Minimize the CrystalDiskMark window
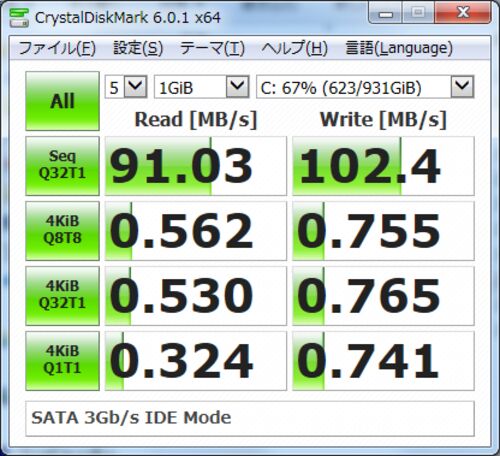 click(x=386, y=13)
